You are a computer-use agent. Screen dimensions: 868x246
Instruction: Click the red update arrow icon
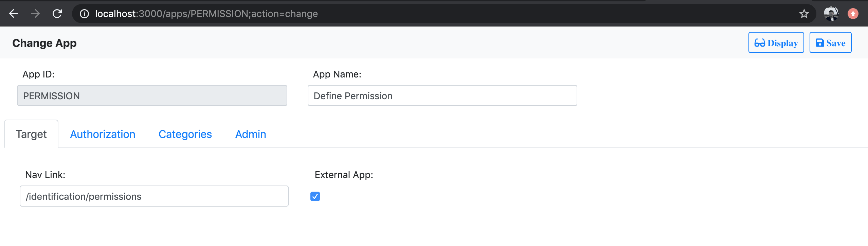tap(853, 14)
